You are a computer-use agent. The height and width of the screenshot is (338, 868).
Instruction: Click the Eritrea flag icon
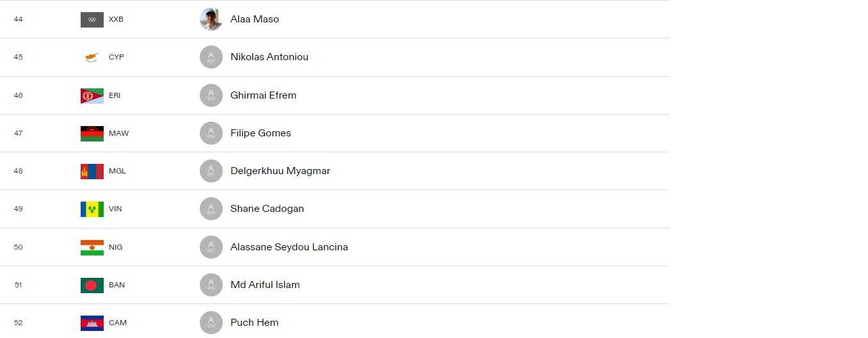92,95
